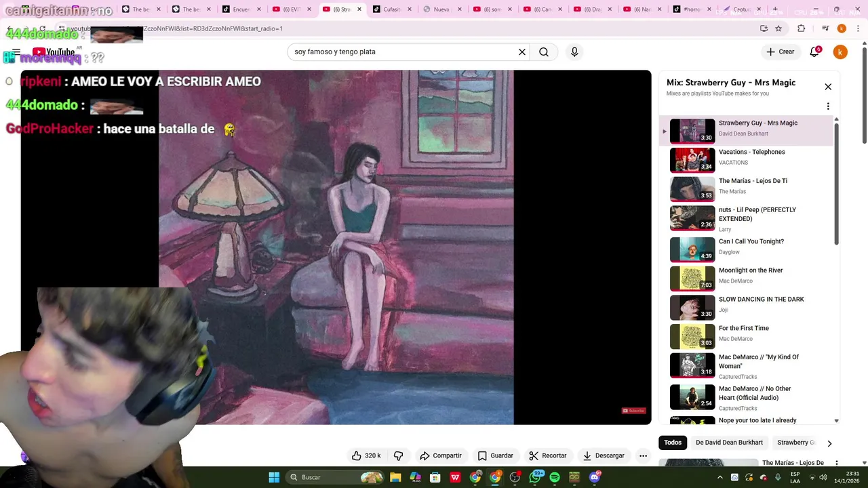This screenshot has height=488, width=868.
Task: Open WhatsApp from the taskbar
Action: tap(535, 477)
